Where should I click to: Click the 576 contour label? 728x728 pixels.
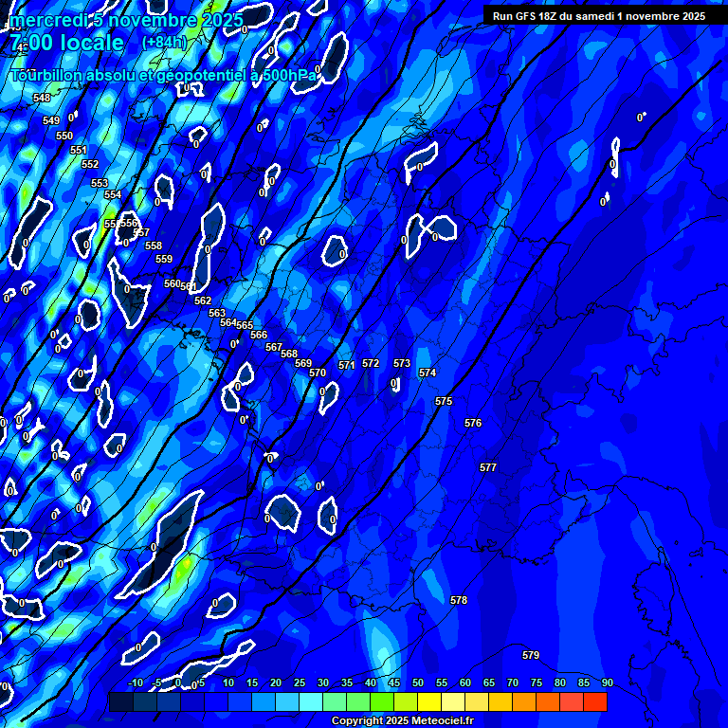(473, 423)
